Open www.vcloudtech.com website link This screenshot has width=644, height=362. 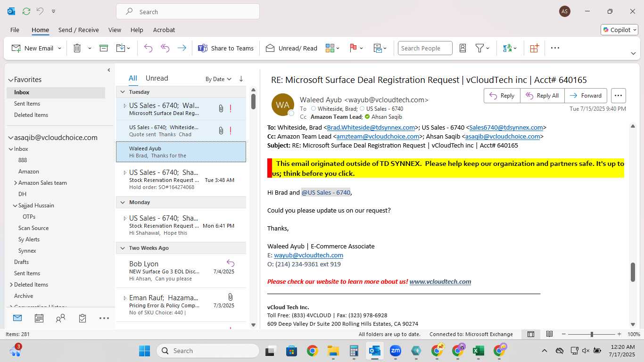pos(440,281)
